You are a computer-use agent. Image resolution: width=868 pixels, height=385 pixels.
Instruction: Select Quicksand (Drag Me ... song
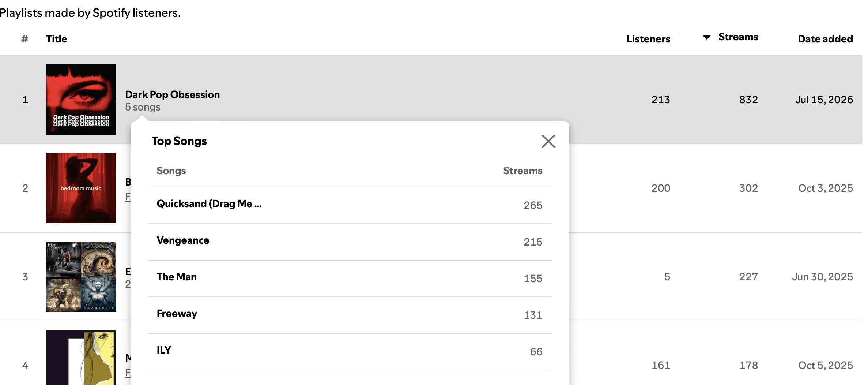pyautogui.click(x=350, y=205)
